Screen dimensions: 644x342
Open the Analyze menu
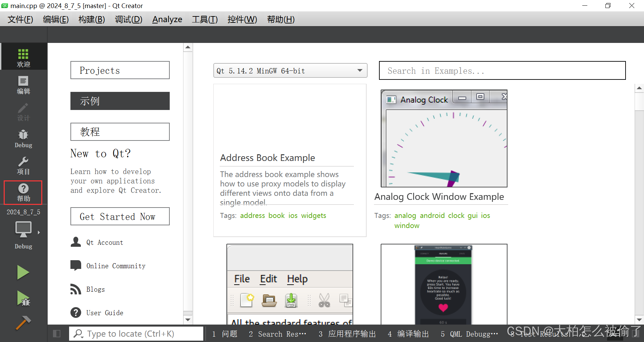(x=167, y=19)
